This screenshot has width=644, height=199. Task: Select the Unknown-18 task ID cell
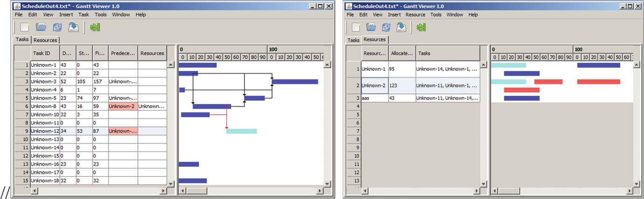(45, 181)
